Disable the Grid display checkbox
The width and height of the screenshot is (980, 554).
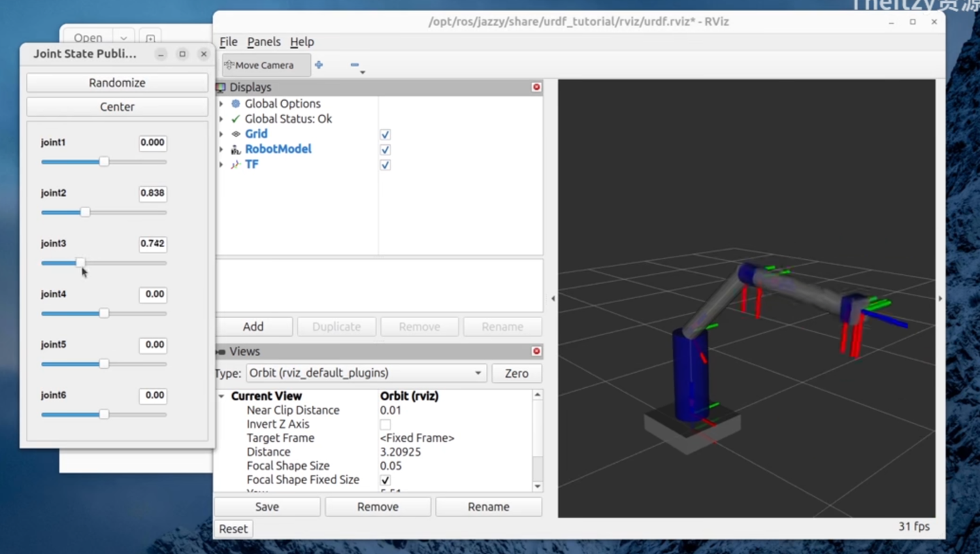pyautogui.click(x=385, y=135)
